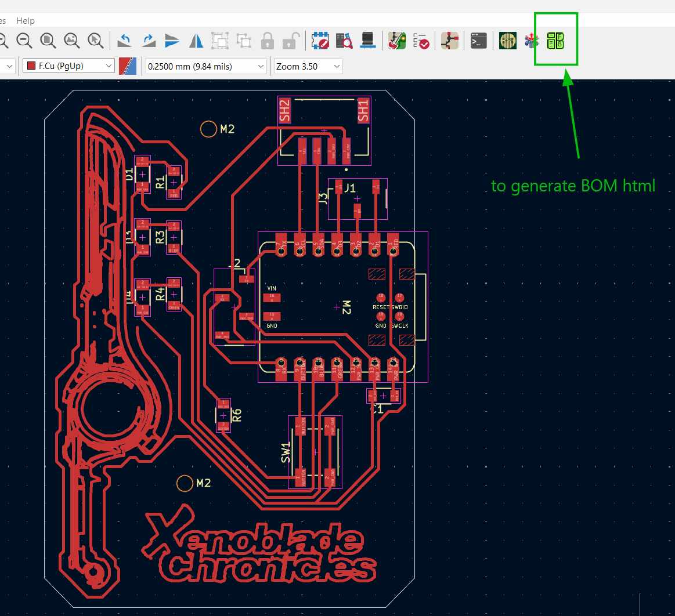Rotate selection counterclockwise
The image size is (675, 616).
pyautogui.click(x=124, y=41)
